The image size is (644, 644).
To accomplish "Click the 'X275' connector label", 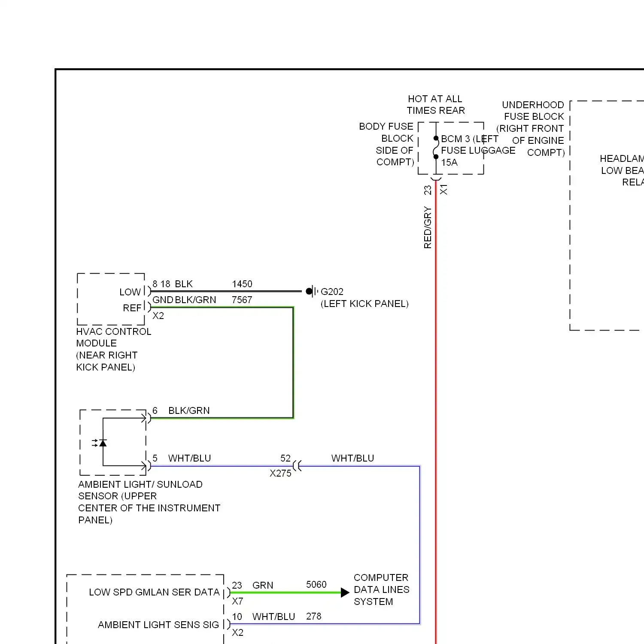I will point(280,473).
